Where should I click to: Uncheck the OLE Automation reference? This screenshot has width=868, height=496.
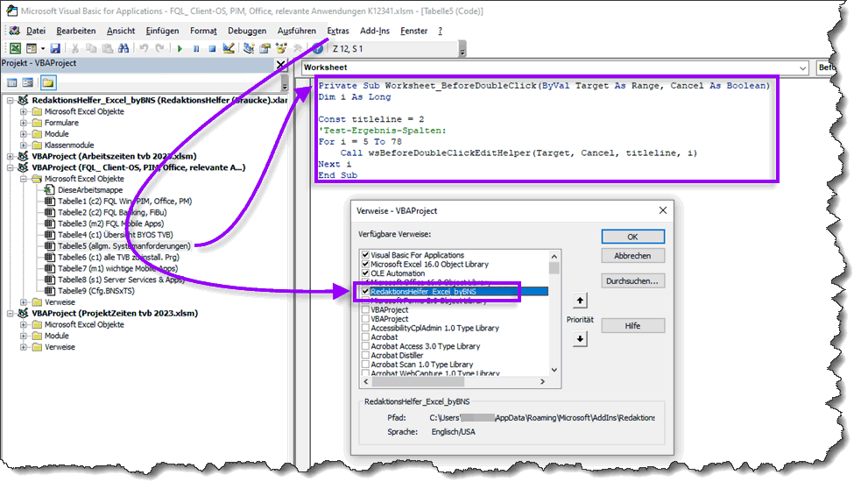(x=366, y=273)
